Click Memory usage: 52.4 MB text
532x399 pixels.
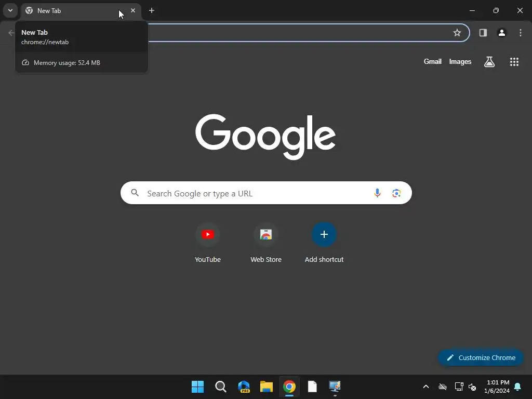point(67,63)
